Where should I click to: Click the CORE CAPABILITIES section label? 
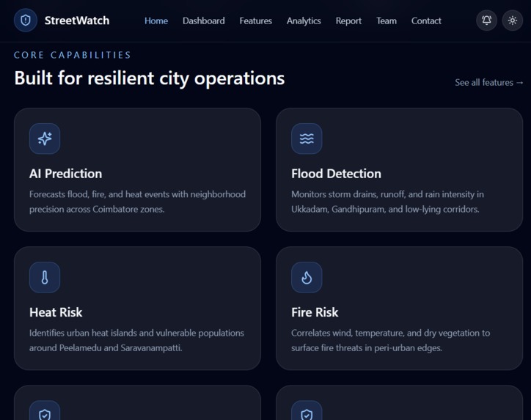click(73, 55)
